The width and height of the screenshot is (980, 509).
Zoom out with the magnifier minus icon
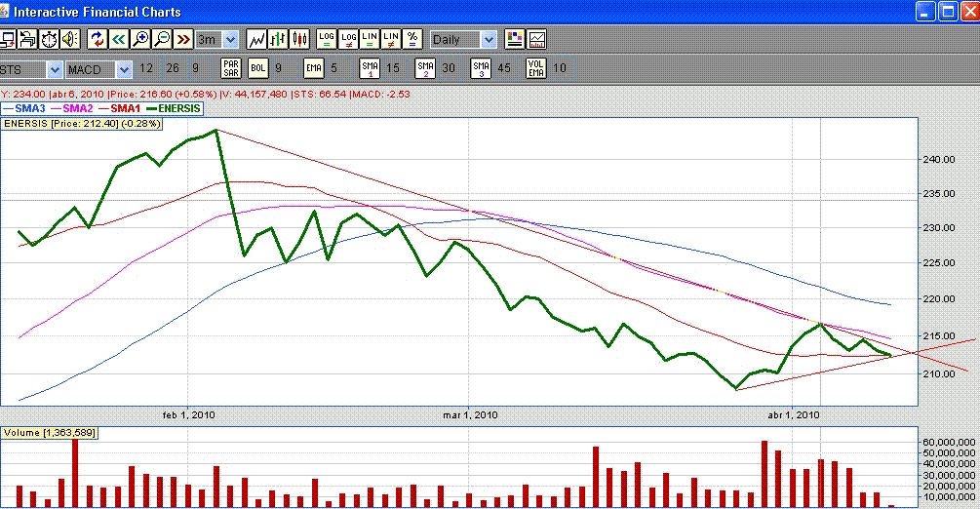[162, 40]
